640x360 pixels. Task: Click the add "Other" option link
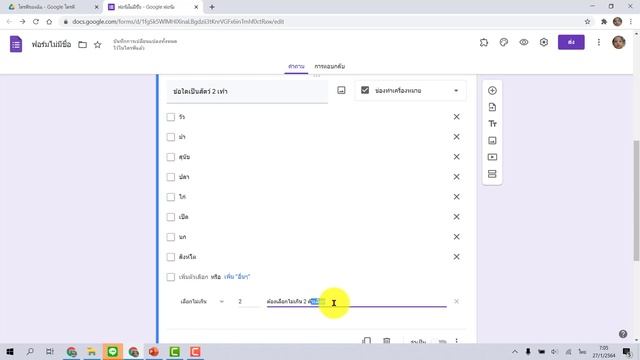(237, 277)
